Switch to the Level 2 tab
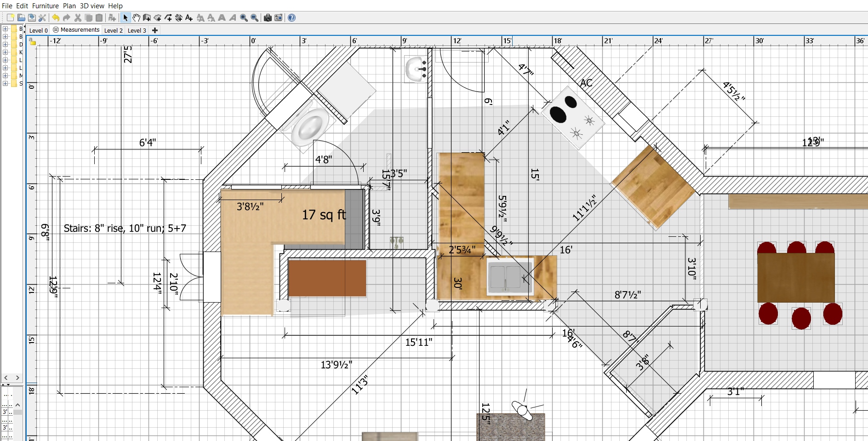Viewport: 868px width, 441px height. (113, 30)
